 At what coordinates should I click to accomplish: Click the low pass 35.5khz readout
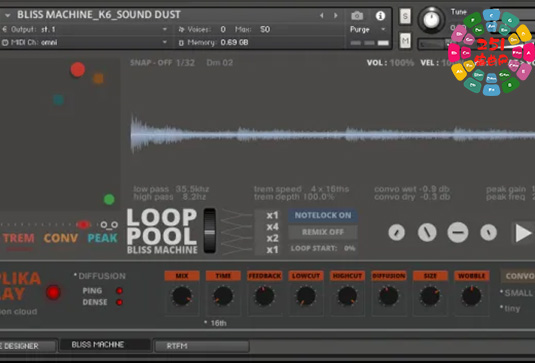point(171,189)
